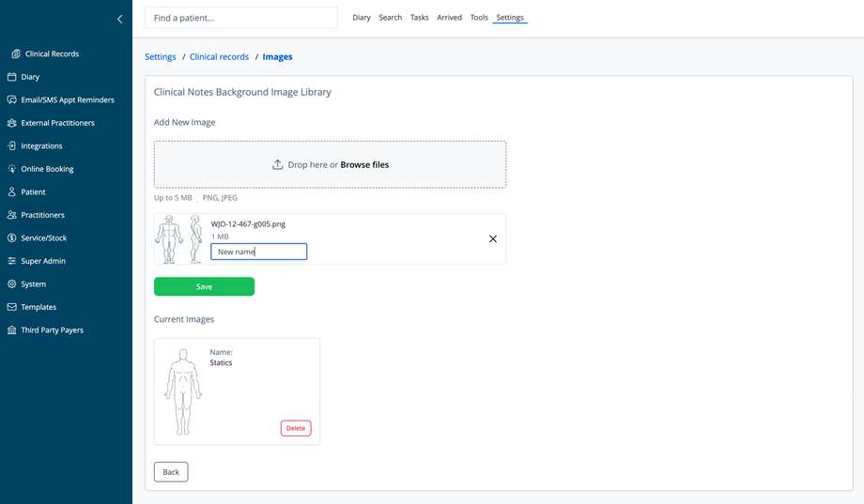Click the Third Party Payers icon

pos(12,330)
